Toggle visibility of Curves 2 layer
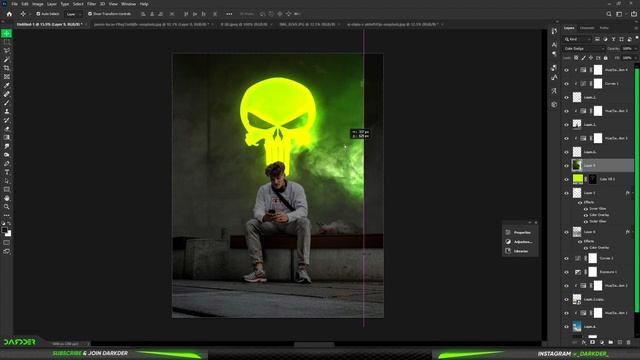Image resolution: width=640 pixels, height=360 pixels. 566,258
